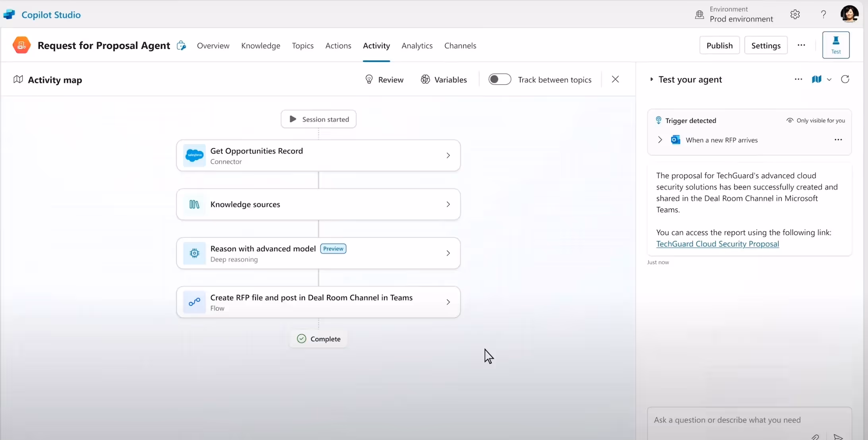Image resolution: width=868 pixels, height=440 pixels.
Task: Click the attachment paperclip icon
Action: pos(815,436)
